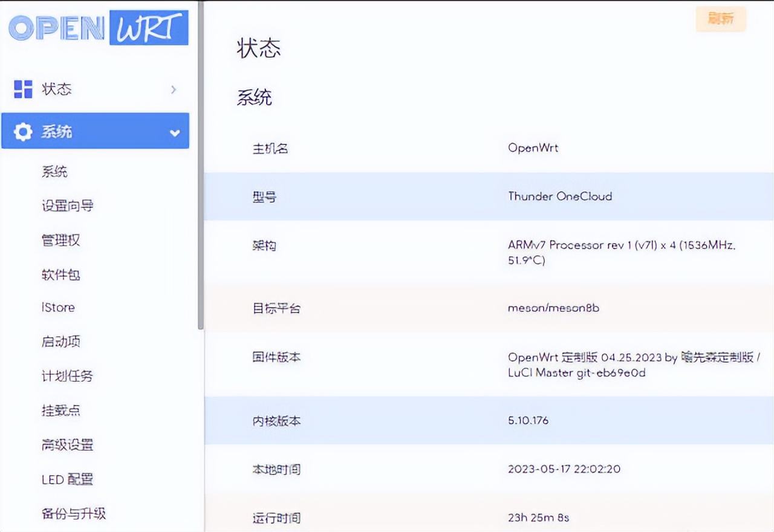The image size is (774, 532).
Task: Click the 系统 gear icon in sidebar
Action: 22,131
